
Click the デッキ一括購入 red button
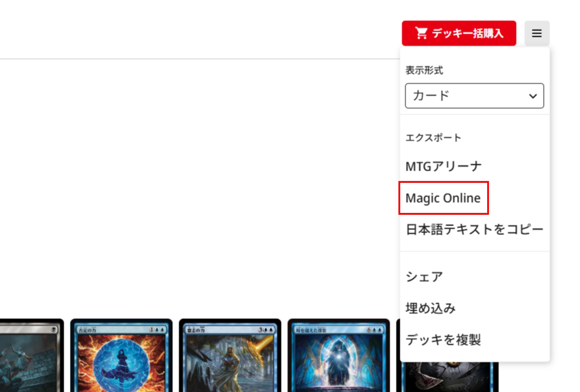click(459, 33)
